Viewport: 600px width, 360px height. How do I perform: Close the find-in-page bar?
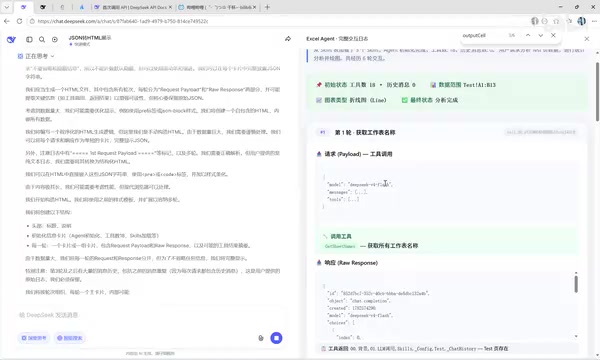(x=553, y=35)
